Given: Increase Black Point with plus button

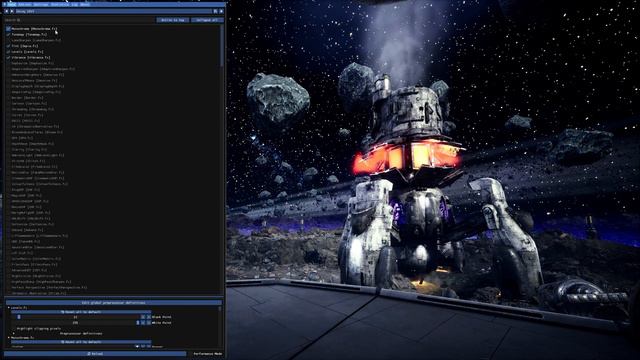Looking at the screenshot, I should pyautogui.click(x=149, y=317).
